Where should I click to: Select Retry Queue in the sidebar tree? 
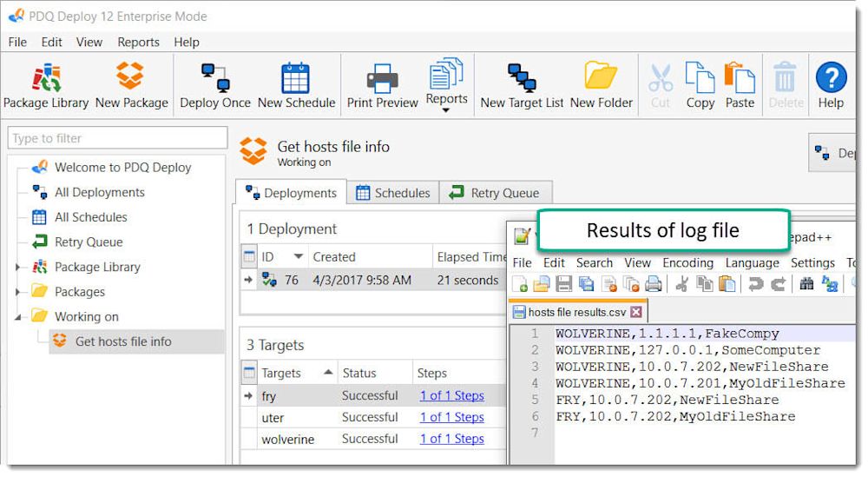point(89,242)
